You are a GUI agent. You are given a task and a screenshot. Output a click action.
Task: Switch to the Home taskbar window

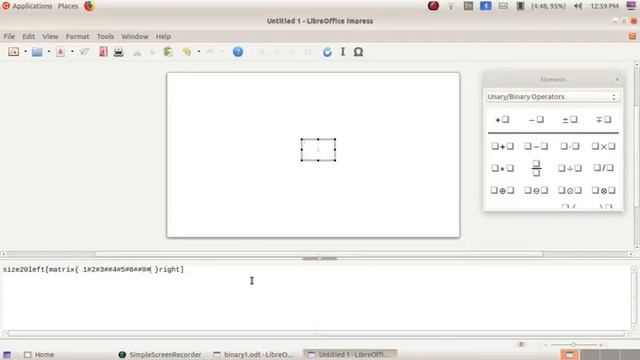pos(39,354)
